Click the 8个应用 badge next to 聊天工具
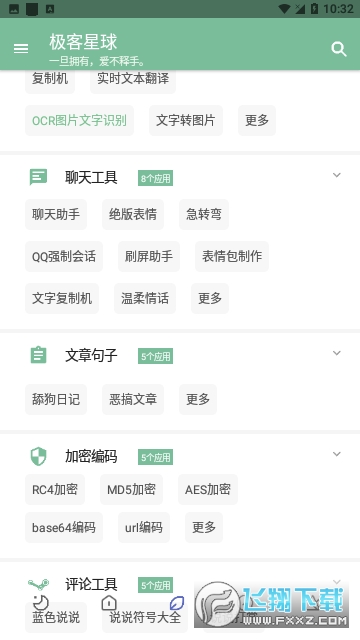Viewport: 360px width, 640px height. tap(156, 178)
